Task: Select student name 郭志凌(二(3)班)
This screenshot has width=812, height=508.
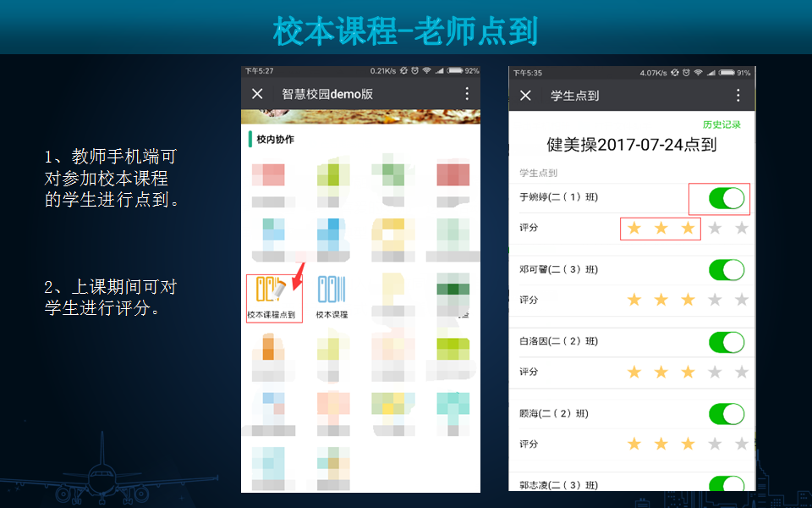Action: (x=559, y=485)
